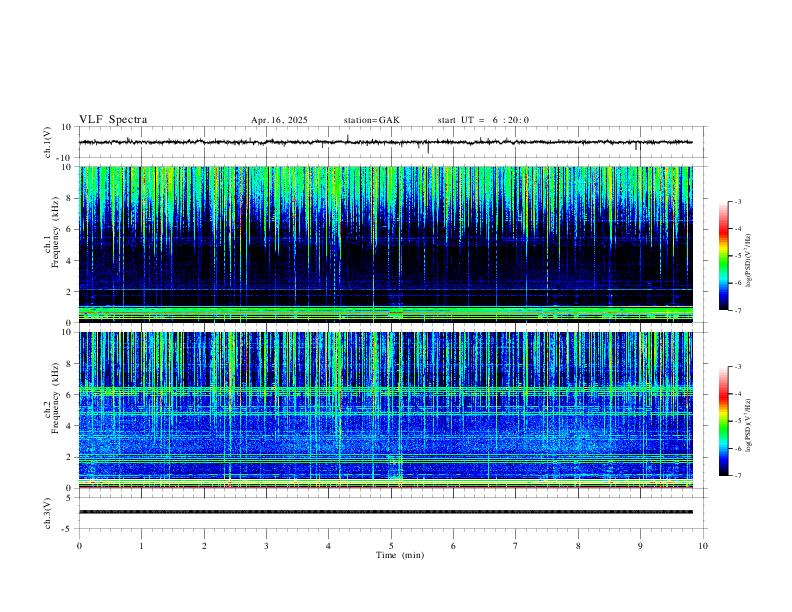Click the 'Time (min)' axis label
Viewport: 792px width, 612px height.
point(400,555)
